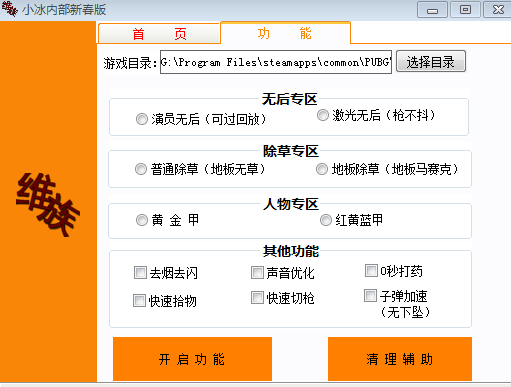The width and height of the screenshot is (511, 387).
Task: Switch to the 首页 tab
Action: click(159, 34)
